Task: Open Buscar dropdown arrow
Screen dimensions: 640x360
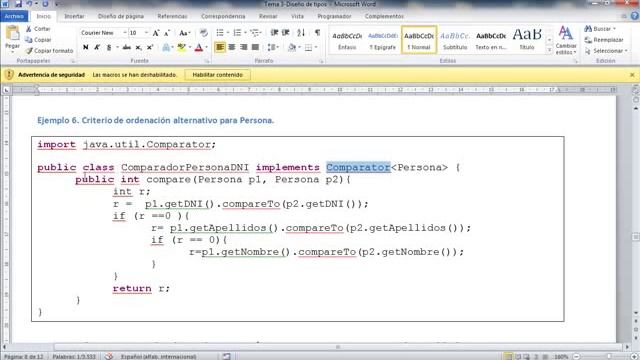Action: (614, 29)
